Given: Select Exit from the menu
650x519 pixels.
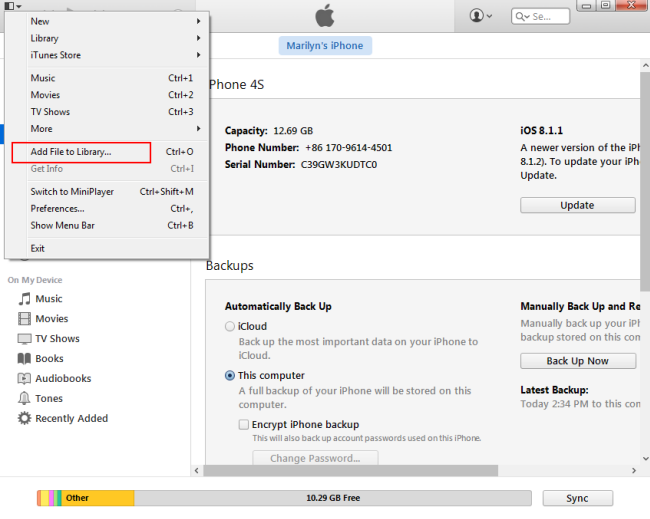Looking at the screenshot, I should (x=115, y=248).
